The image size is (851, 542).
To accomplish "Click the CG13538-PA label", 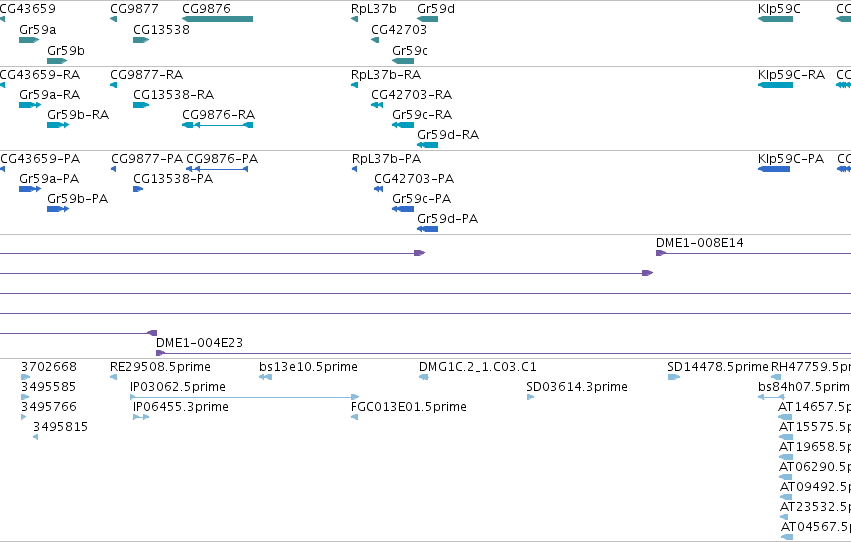I will click(x=173, y=178).
